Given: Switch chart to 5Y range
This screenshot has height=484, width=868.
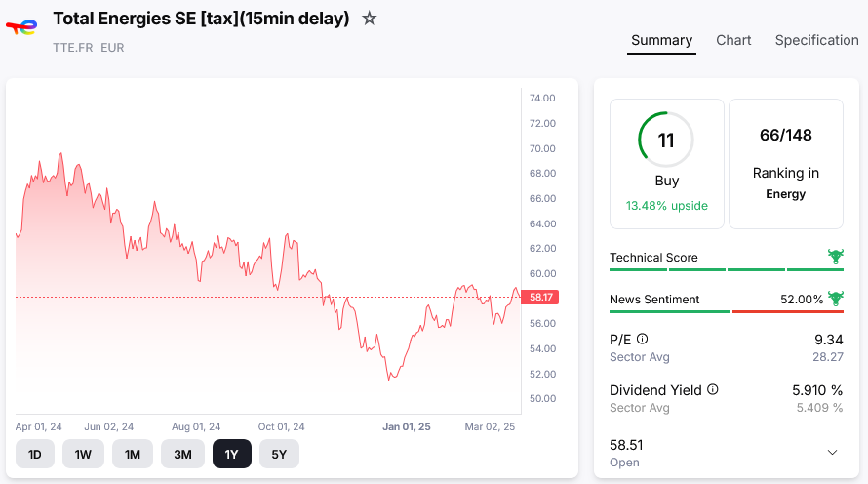Looking at the screenshot, I should 279,454.
